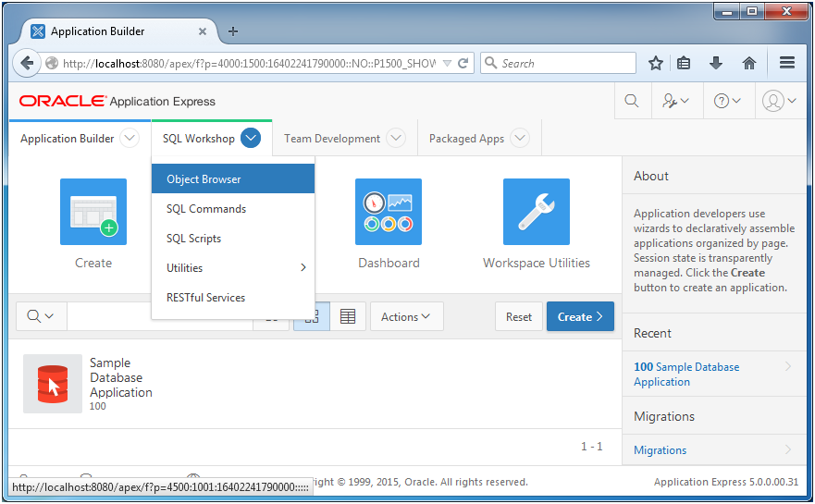Open the SQL Workshop tab
The image size is (815, 504).
(199, 139)
